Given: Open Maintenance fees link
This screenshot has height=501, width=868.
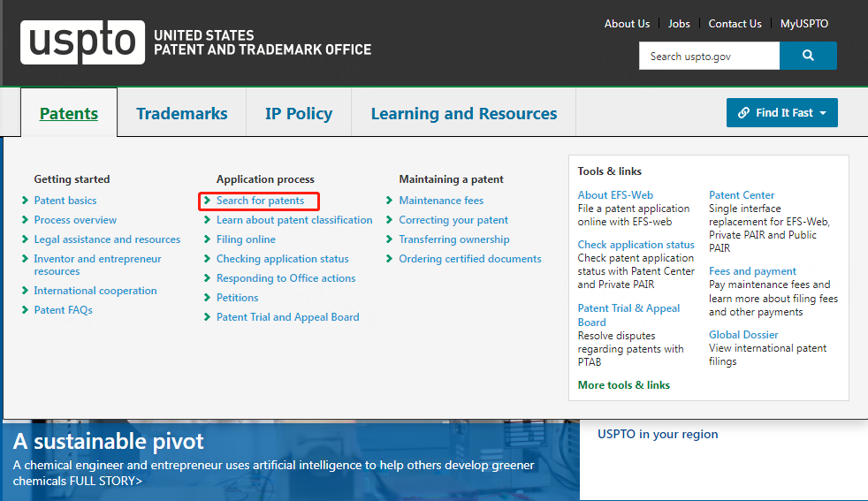Looking at the screenshot, I should [441, 201].
